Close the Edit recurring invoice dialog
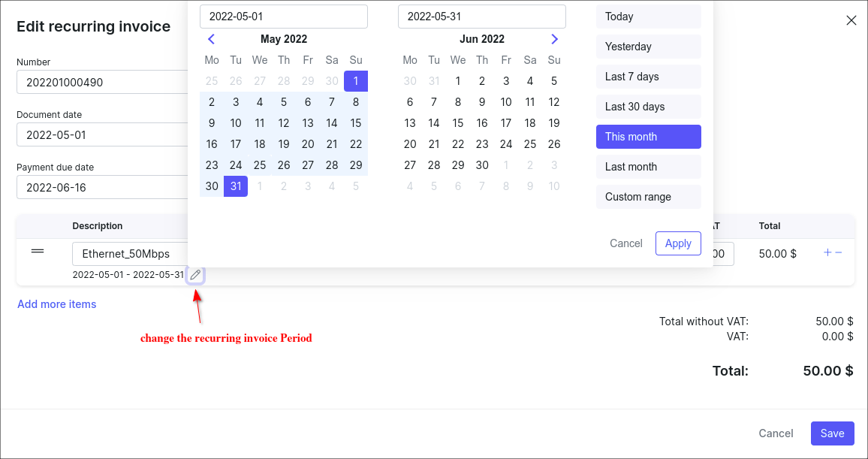The image size is (868, 459). click(x=851, y=20)
